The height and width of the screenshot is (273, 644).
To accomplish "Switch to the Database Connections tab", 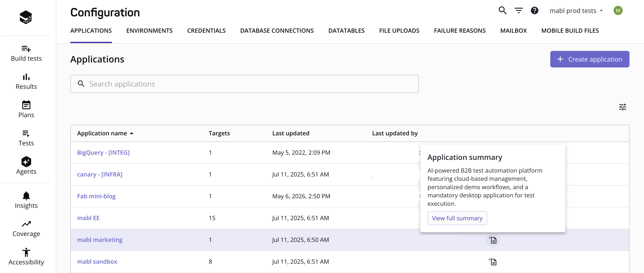I will 277,30.
